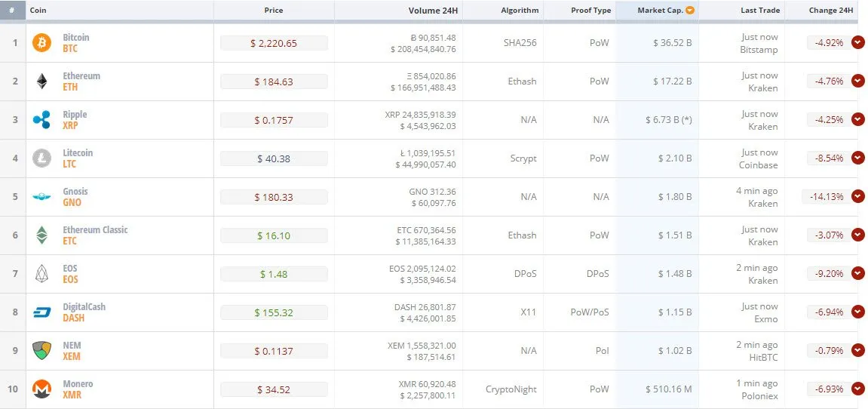Click the Bitcoin price $ 2,220.65 box
868x409 pixels.
click(274, 43)
